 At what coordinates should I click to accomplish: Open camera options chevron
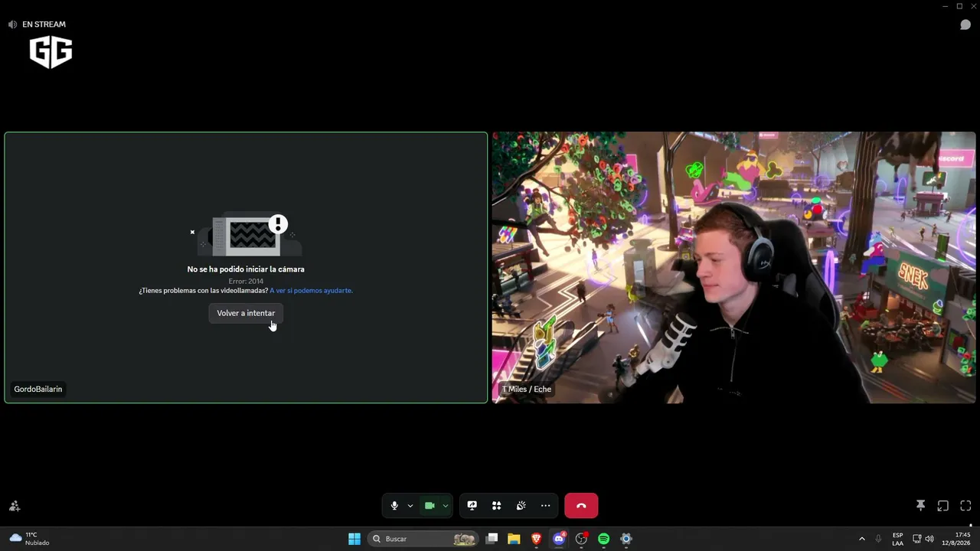click(445, 506)
